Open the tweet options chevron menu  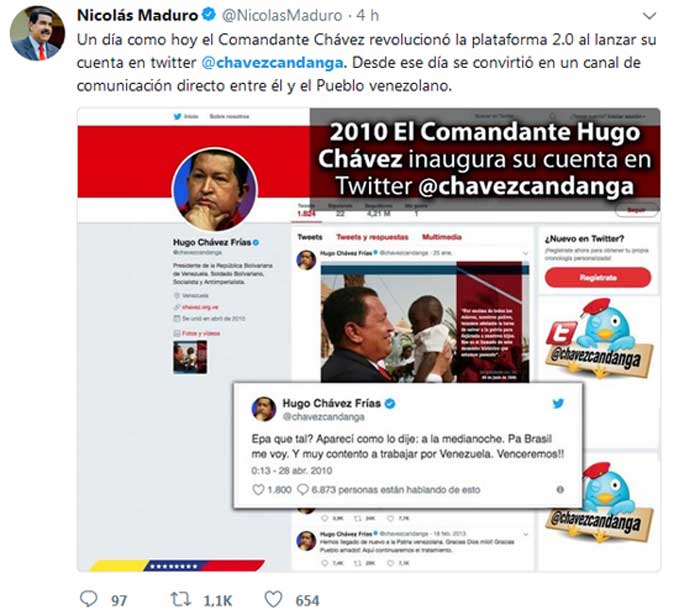[x=649, y=16]
